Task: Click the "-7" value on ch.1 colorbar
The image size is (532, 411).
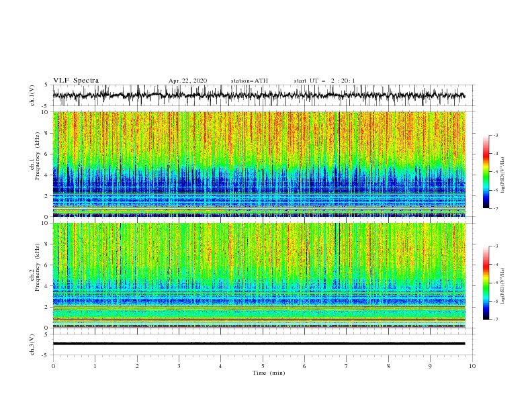Action: click(x=495, y=208)
